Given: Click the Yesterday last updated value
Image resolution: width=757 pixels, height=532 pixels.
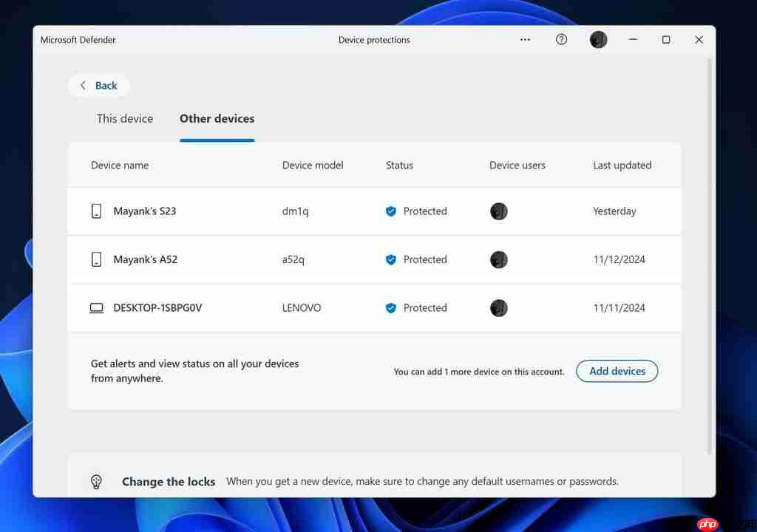Looking at the screenshot, I should (614, 211).
